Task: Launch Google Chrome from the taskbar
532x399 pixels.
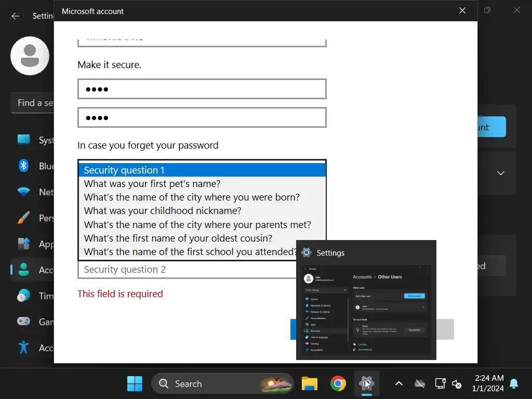Action: click(338, 384)
